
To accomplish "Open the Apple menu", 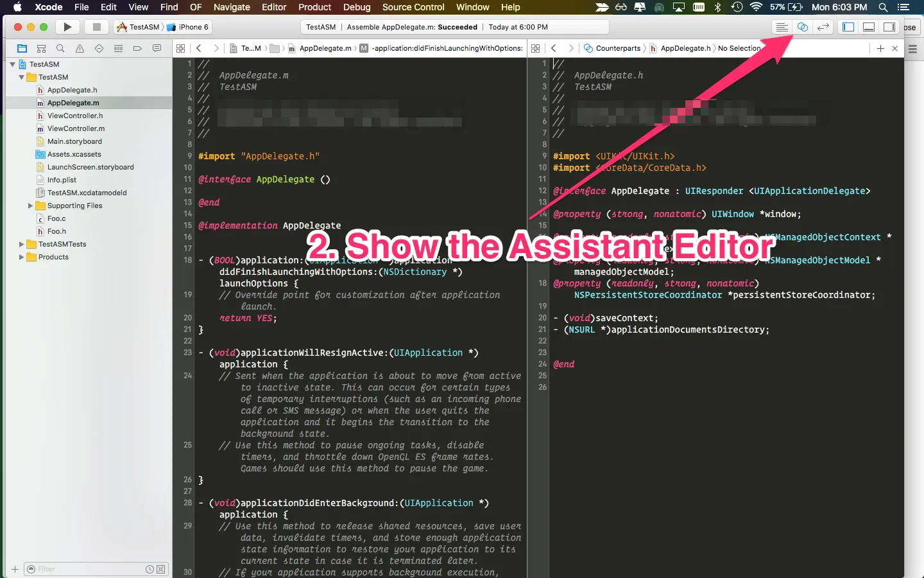I will [x=18, y=7].
